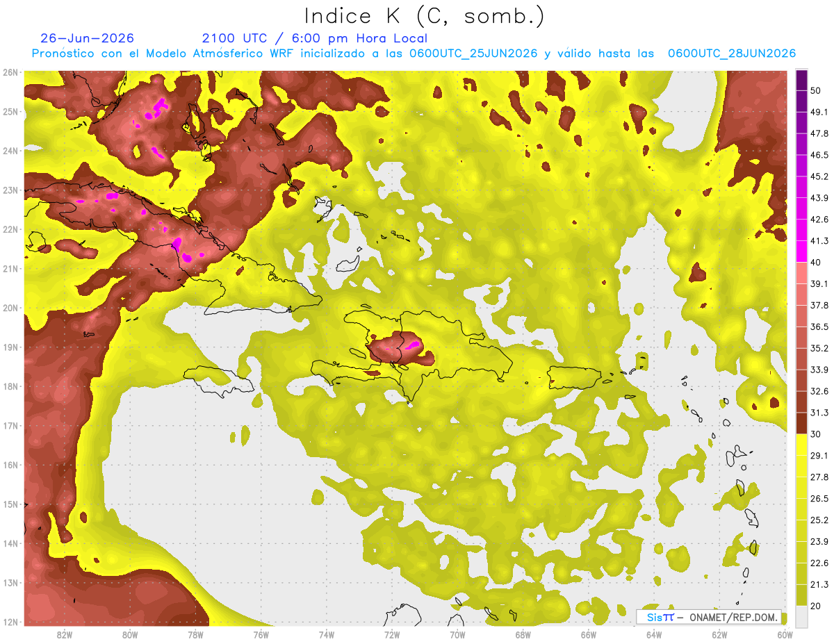Click the 19N latitude label
The height and width of the screenshot is (644, 834).
click(x=10, y=347)
